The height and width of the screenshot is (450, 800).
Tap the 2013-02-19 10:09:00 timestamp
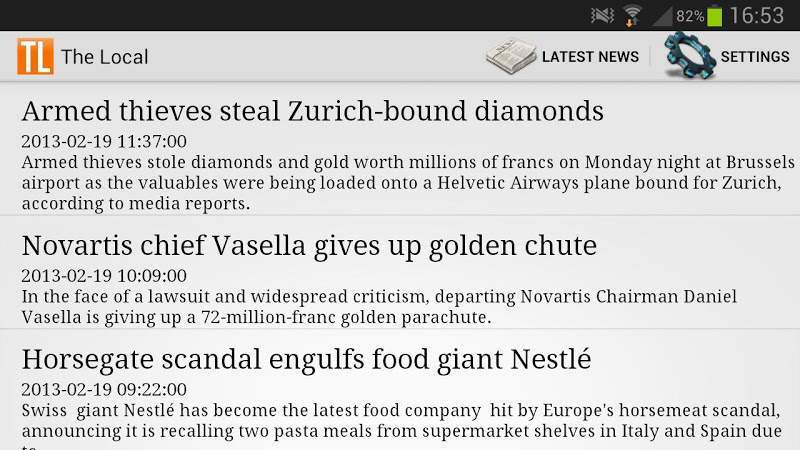click(104, 276)
